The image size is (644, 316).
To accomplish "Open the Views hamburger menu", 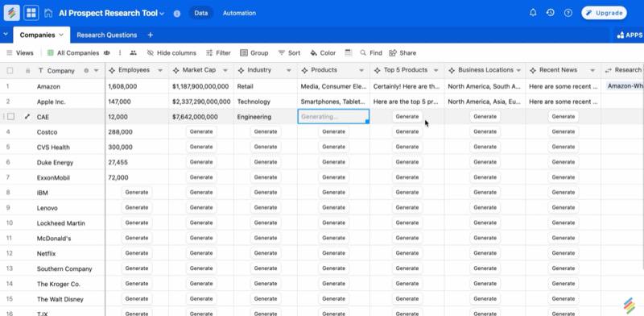I will pos(19,53).
